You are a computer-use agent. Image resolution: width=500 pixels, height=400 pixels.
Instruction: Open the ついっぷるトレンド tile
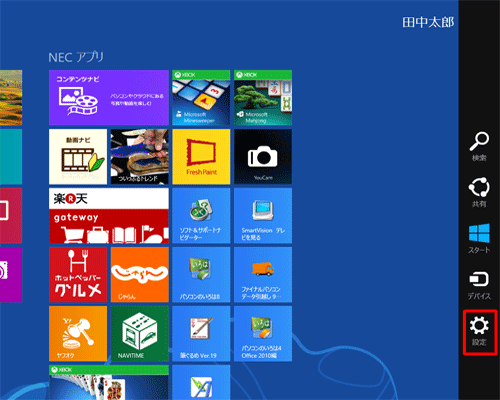[140, 157]
